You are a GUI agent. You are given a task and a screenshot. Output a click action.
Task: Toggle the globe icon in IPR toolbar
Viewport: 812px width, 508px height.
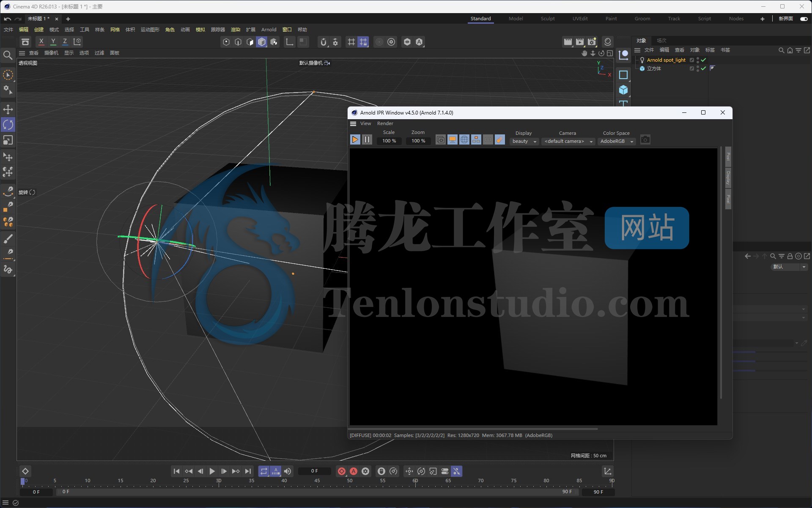(x=464, y=140)
